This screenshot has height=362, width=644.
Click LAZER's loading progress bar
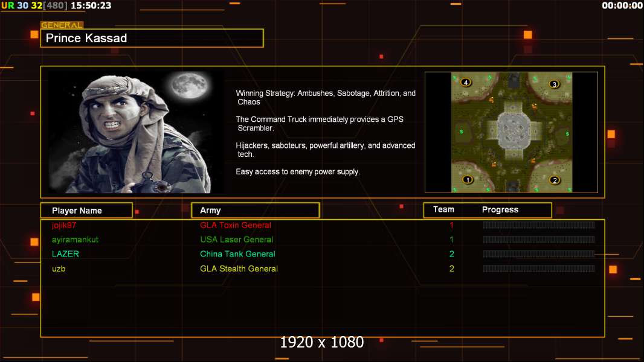click(x=539, y=254)
